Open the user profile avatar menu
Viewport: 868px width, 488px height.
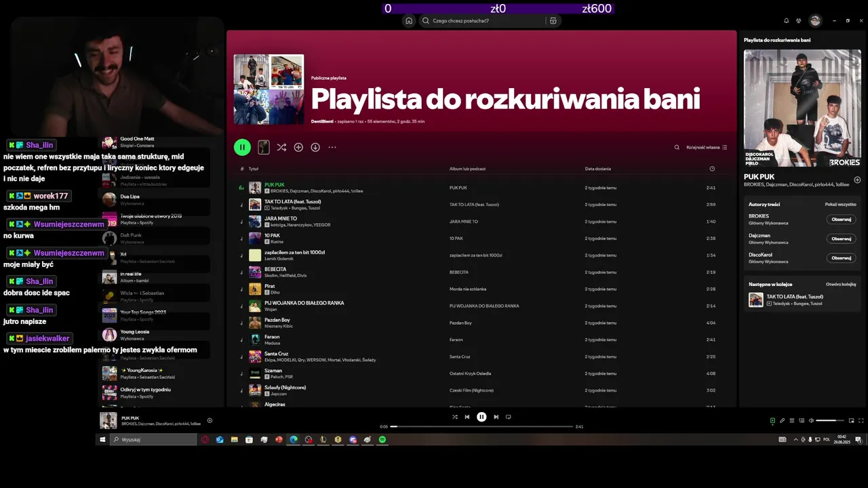pos(815,21)
